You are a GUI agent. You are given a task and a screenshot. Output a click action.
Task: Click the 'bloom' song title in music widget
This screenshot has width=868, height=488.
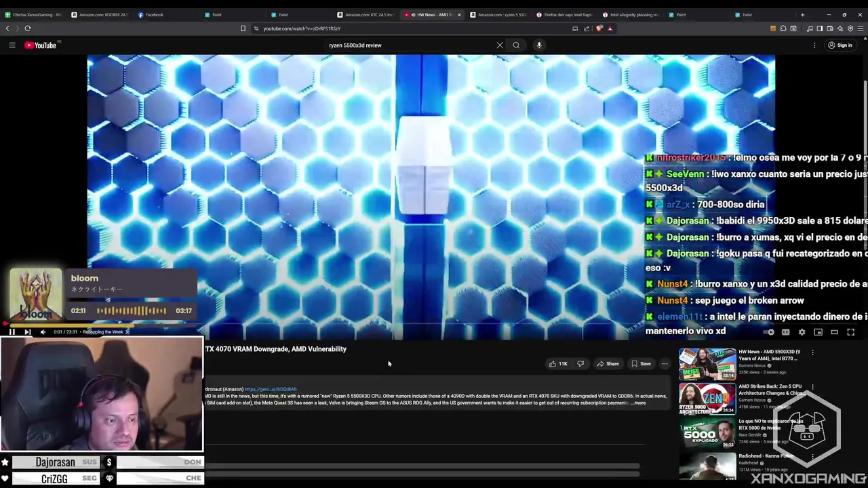click(x=85, y=278)
